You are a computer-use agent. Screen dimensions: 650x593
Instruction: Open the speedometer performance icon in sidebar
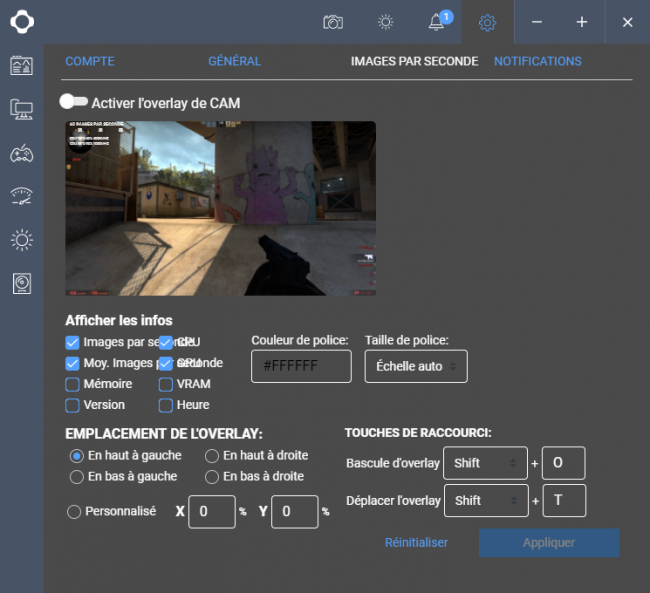22,197
